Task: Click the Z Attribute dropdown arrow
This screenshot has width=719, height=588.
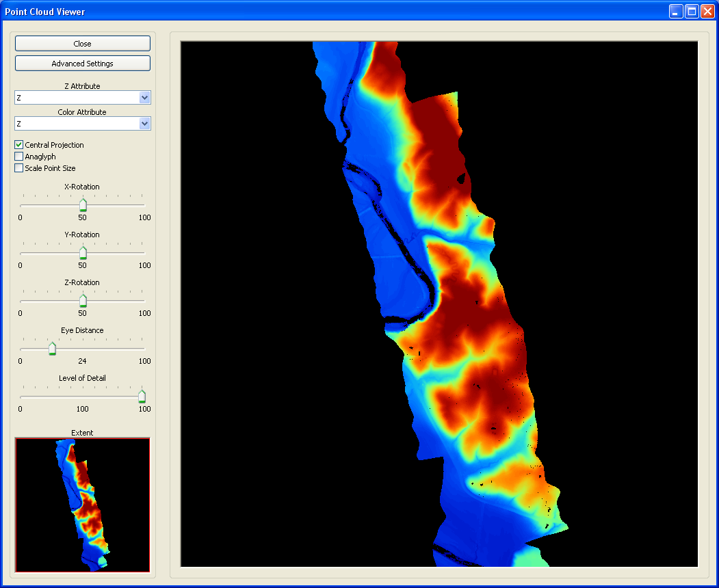Action: (144, 97)
